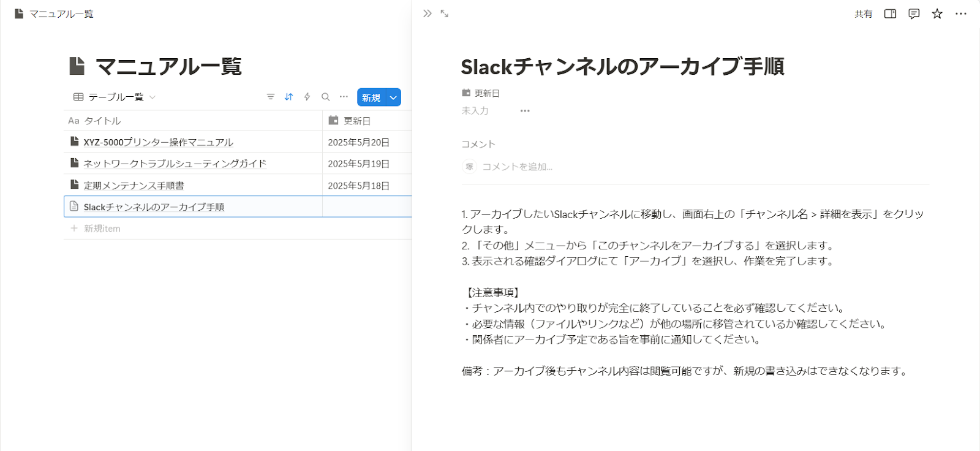980x451 pixels.
Task: Add this page to favorites
Action: [x=937, y=13]
